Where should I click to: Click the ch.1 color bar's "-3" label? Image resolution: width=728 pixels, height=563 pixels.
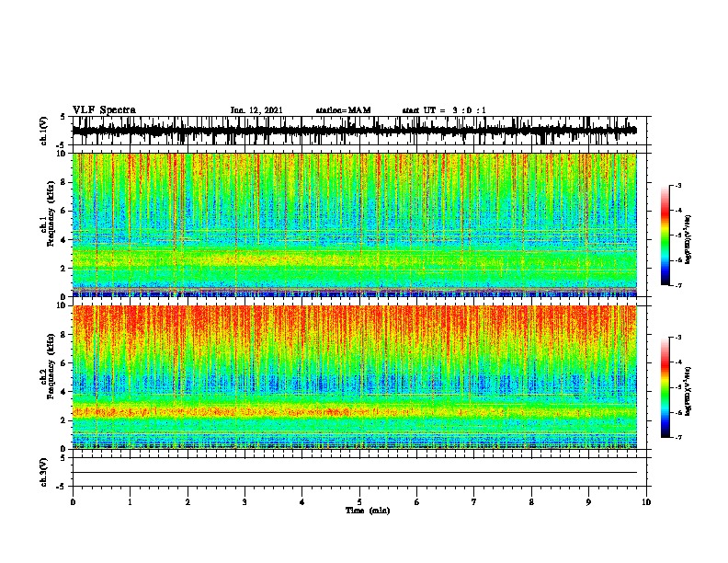pyautogui.click(x=678, y=186)
